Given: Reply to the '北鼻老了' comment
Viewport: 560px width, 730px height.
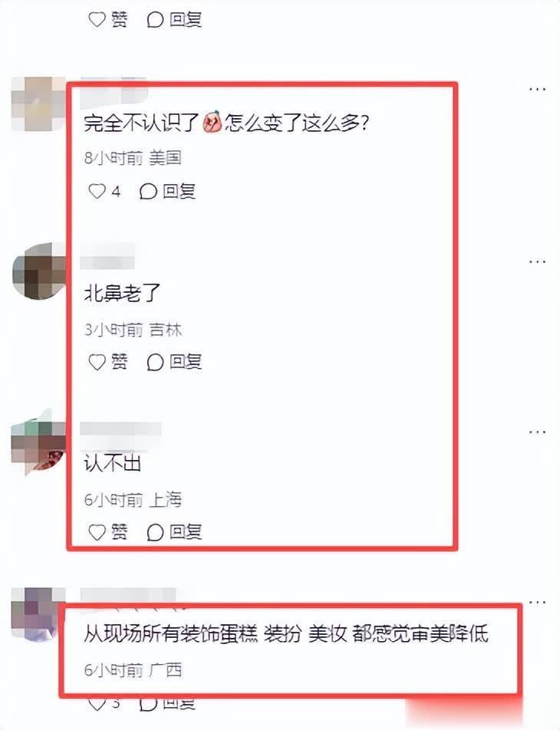Looking at the screenshot, I should coord(174,362).
